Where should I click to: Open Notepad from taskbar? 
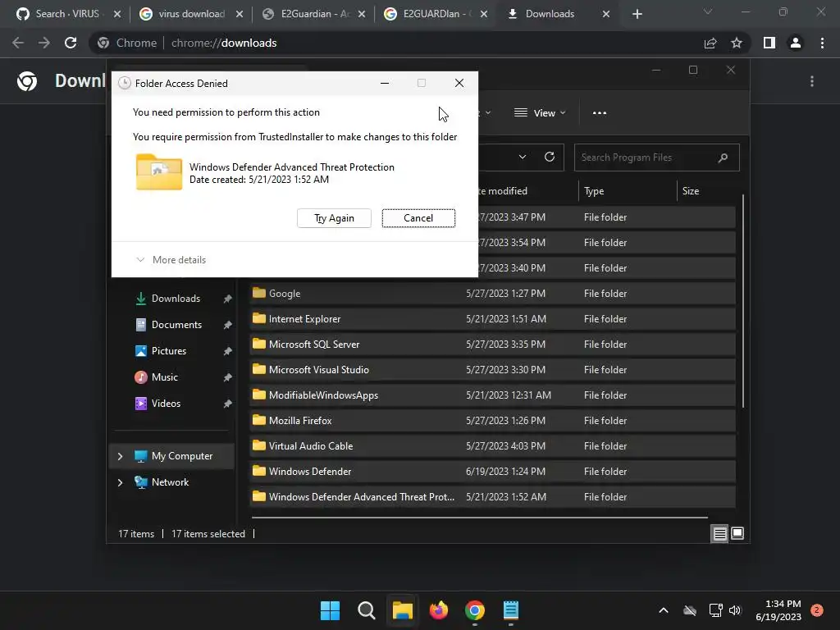click(x=511, y=610)
